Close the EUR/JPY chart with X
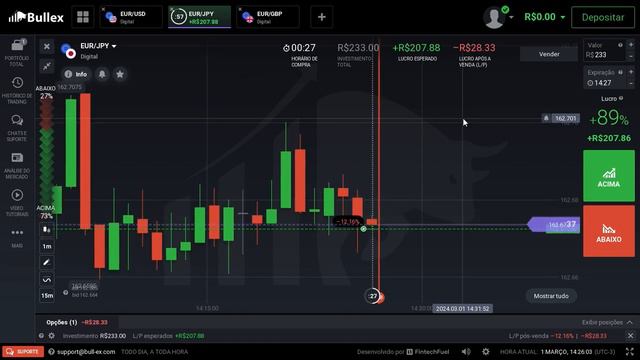This screenshot has height=360, width=640. click(47, 47)
